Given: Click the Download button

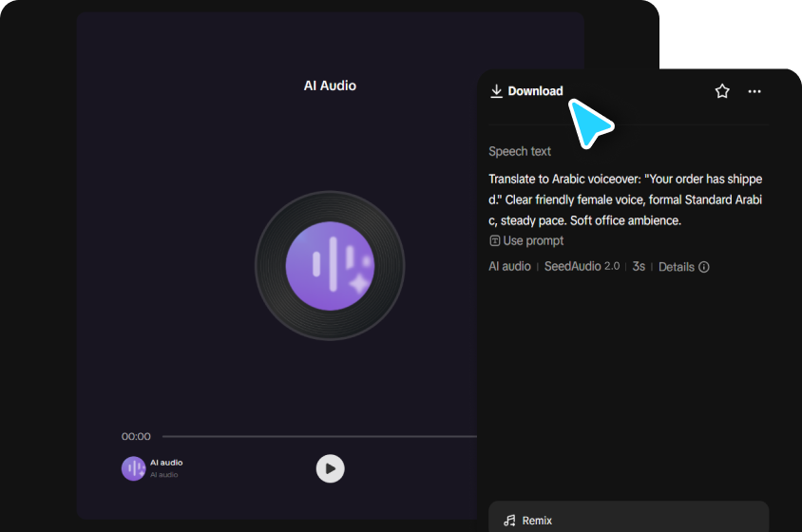Looking at the screenshot, I should point(526,91).
